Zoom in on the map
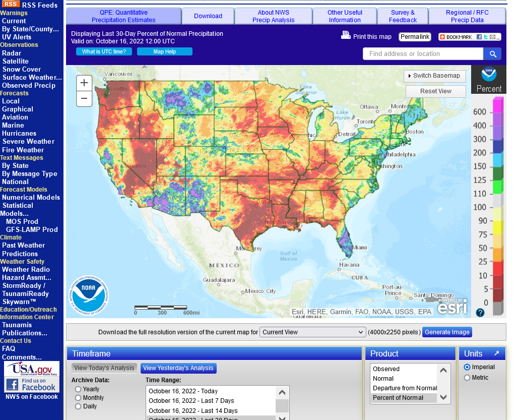Image resolution: width=518 pixels, height=420 pixels. pos(84,83)
